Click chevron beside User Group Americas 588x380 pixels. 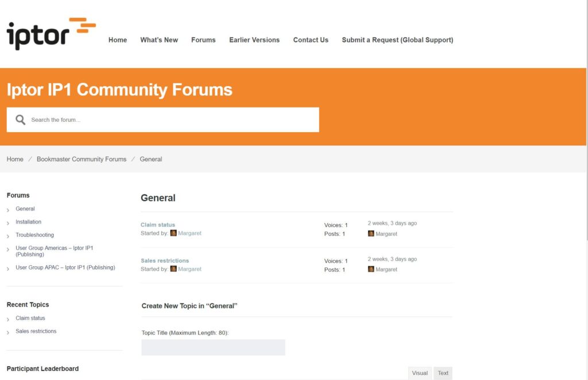[8, 250]
